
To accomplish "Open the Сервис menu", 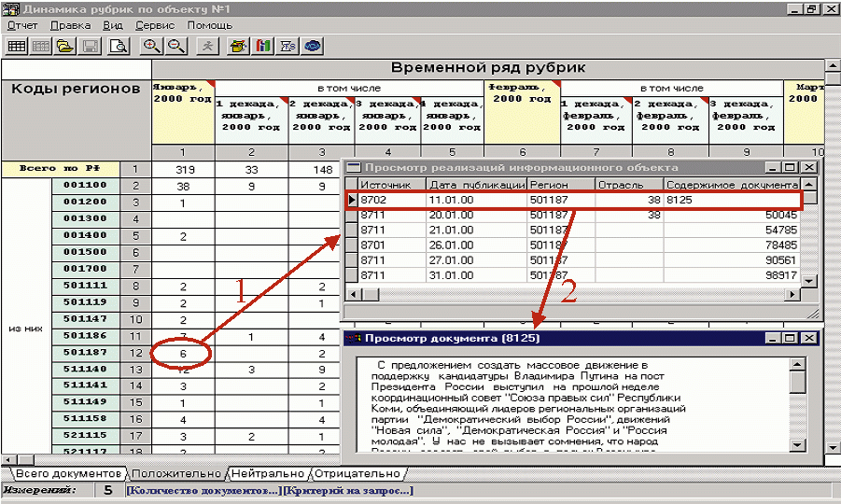I will (x=155, y=25).
